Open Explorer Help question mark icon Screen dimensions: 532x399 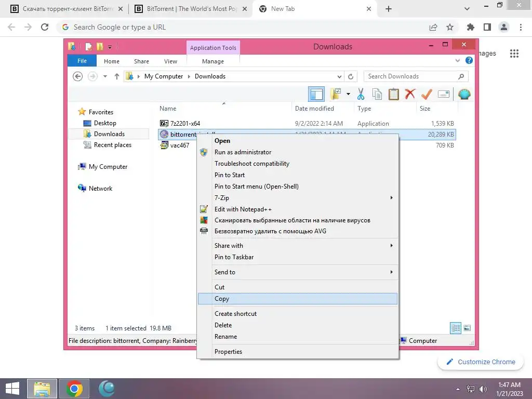point(469,60)
